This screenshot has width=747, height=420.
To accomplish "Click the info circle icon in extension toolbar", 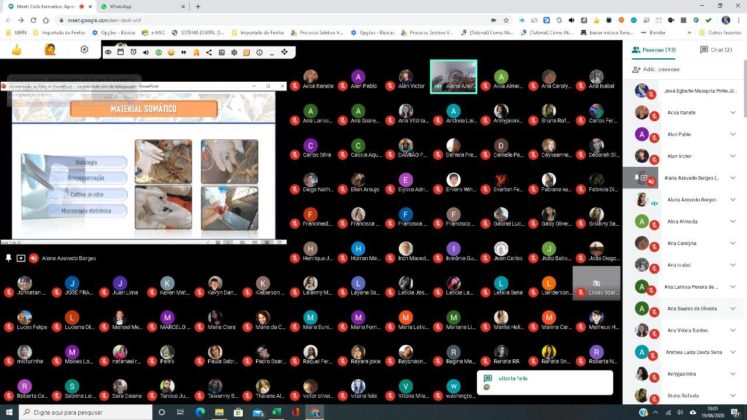I will pyautogui.click(x=259, y=52).
